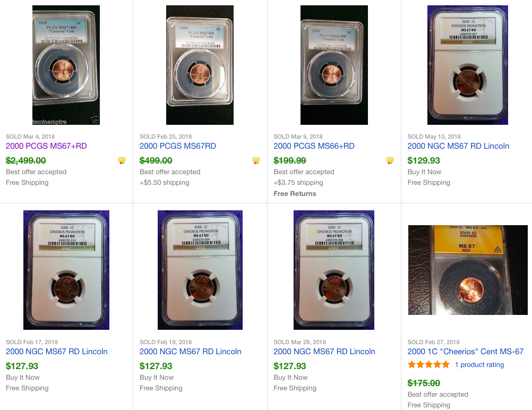Open NGC MS67 RD Lincoln title sold Feb 17
The height and width of the screenshot is (410, 532).
(57, 352)
